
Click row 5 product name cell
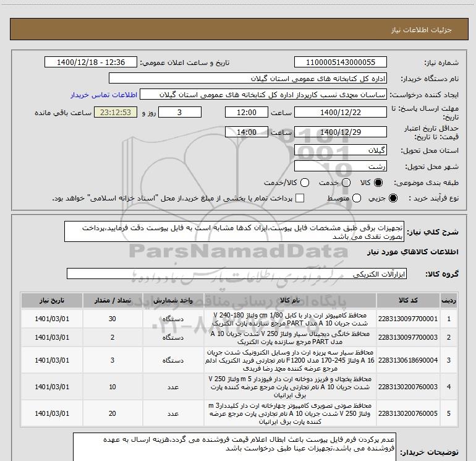[x=290, y=413]
